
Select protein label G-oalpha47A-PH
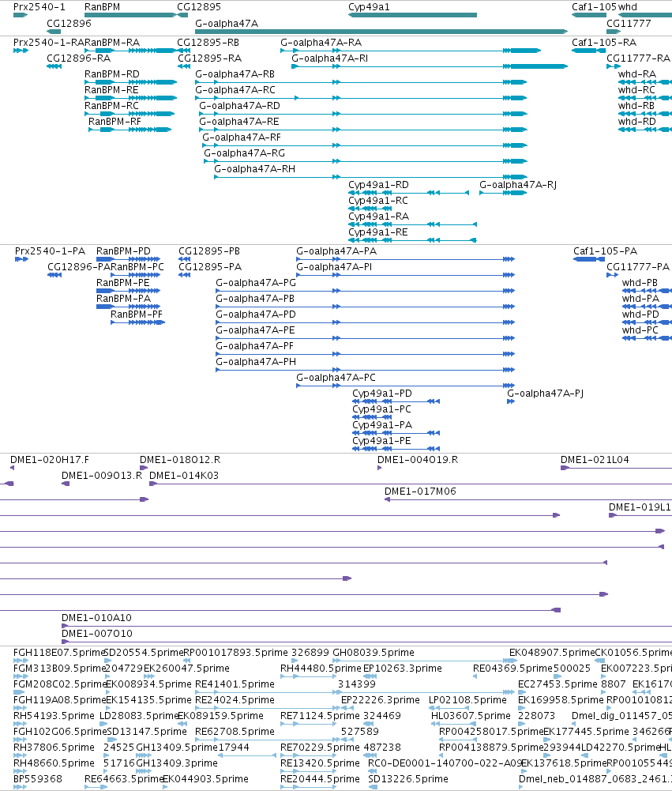tap(256, 362)
